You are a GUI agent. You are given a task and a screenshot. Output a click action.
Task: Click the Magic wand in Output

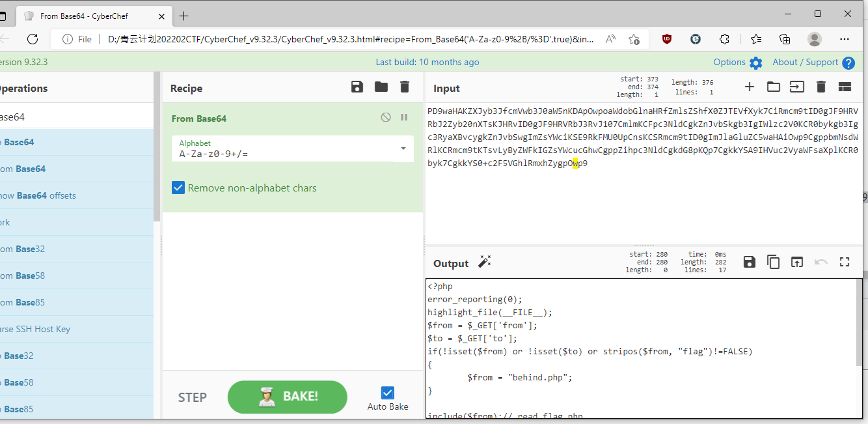coord(485,262)
